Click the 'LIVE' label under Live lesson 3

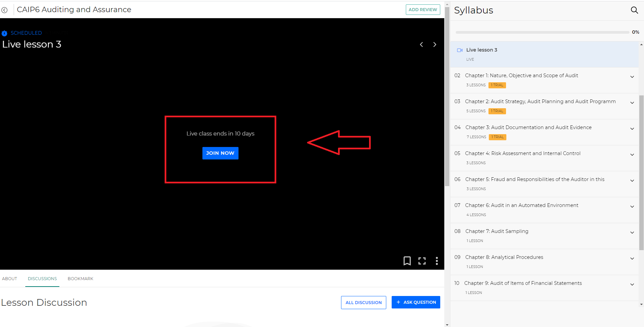point(470,60)
